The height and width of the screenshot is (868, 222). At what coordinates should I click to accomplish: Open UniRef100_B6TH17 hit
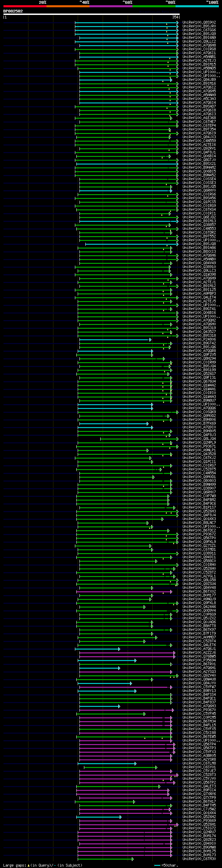coord(199,802)
